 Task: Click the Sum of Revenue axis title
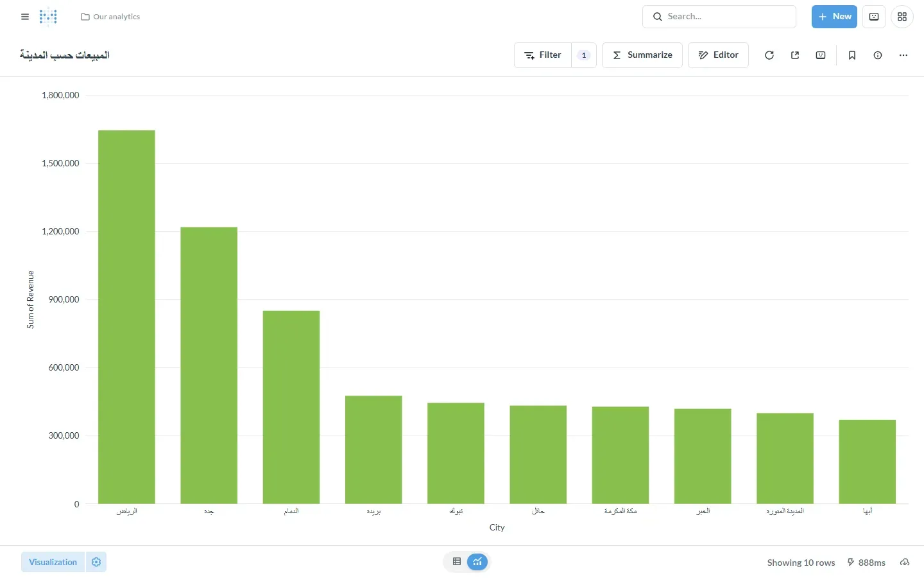tap(30, 299)
